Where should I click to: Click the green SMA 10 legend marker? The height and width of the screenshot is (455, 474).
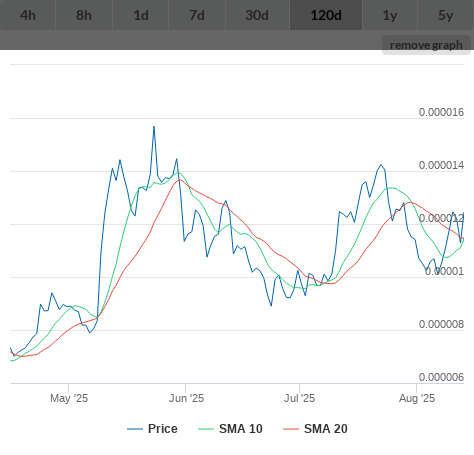tap(206, 429)
